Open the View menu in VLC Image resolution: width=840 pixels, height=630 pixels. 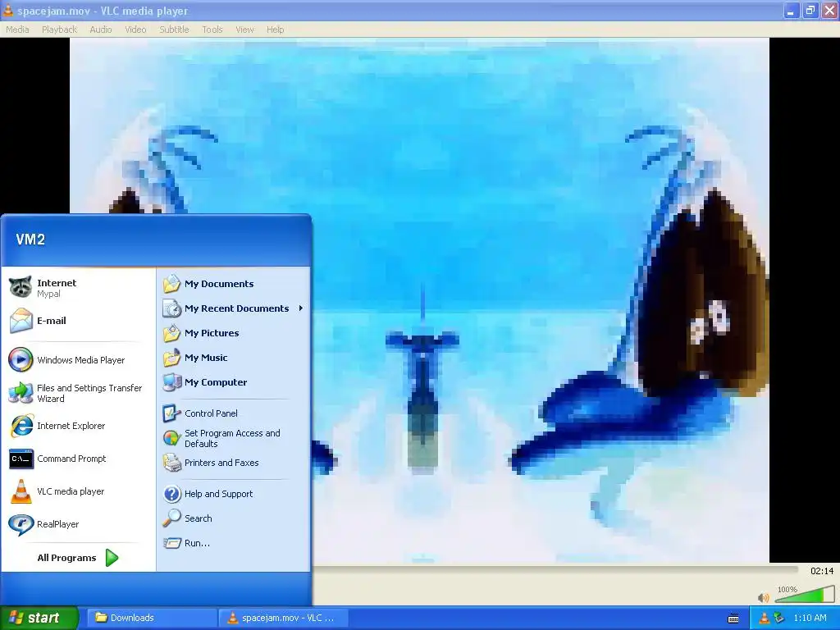244,30
